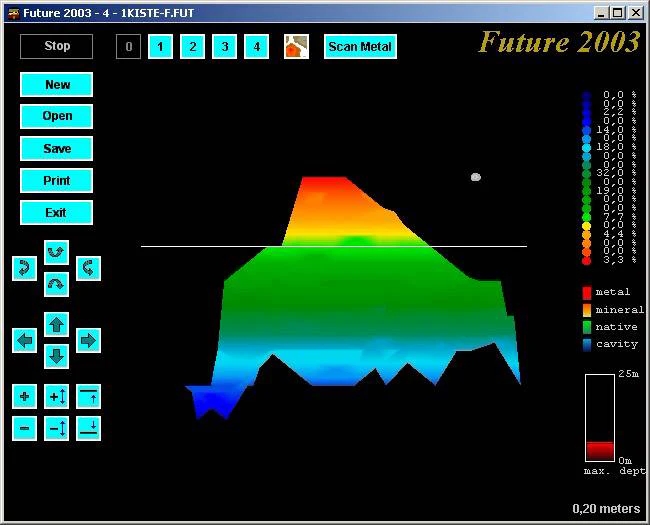The height and width of the screenshot is (525, 650).
Task: Click the green native legend swatch
Action: point(587,327)
